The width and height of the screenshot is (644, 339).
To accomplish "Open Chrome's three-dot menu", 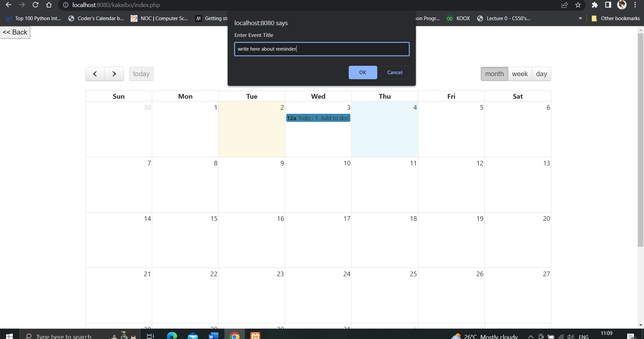I will point(635,5).
